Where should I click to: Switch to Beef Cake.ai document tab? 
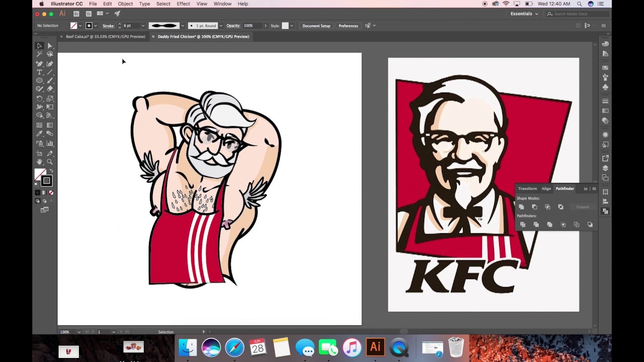click(x=105, y=37)
